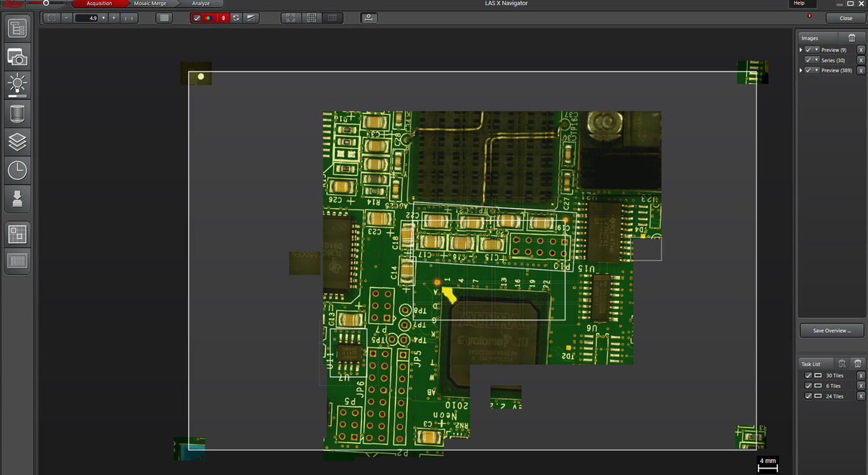The height and width of the screenshot is (475, 868).
Task: Disable the 6 Tiles task checkbox
Action: pos(808,385)
